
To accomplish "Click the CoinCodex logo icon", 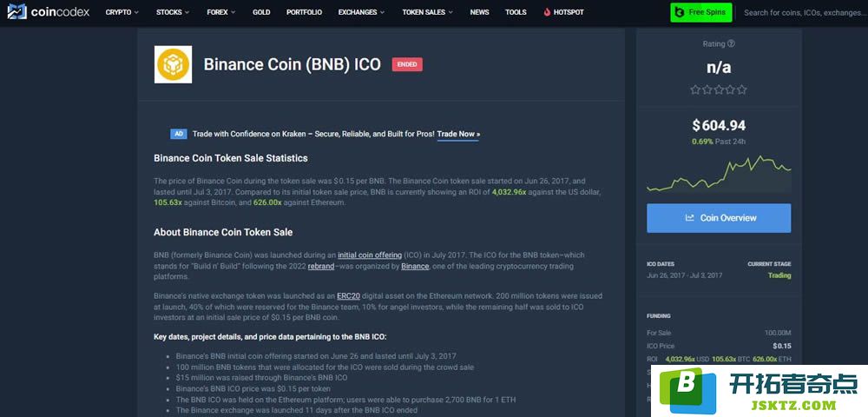I will pos(16,11).
